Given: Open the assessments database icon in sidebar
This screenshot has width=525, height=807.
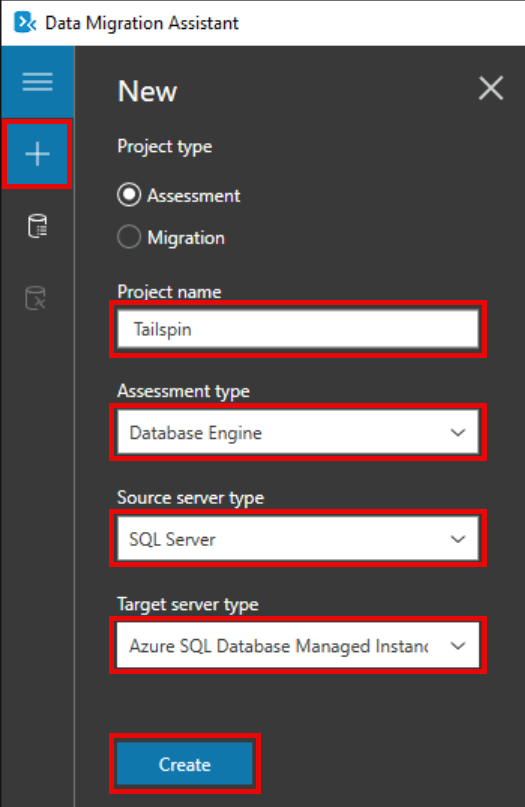Looking at the screenshot, I should (x=37, y=226).
